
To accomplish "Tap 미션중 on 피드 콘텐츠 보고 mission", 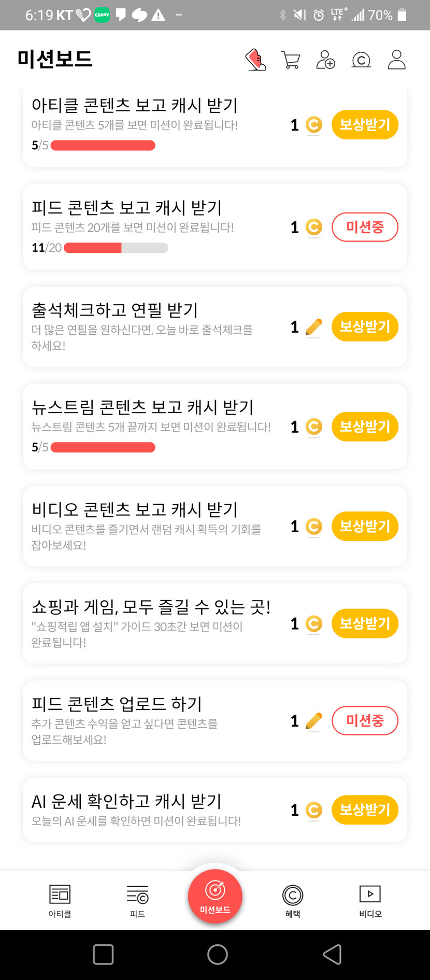I will (365, 227).
